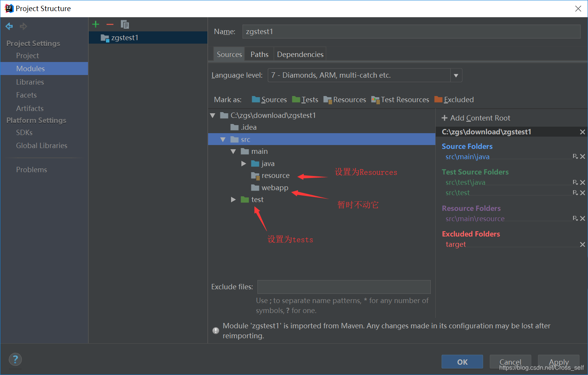Mark folder as Resources

[x=345, y=99]
